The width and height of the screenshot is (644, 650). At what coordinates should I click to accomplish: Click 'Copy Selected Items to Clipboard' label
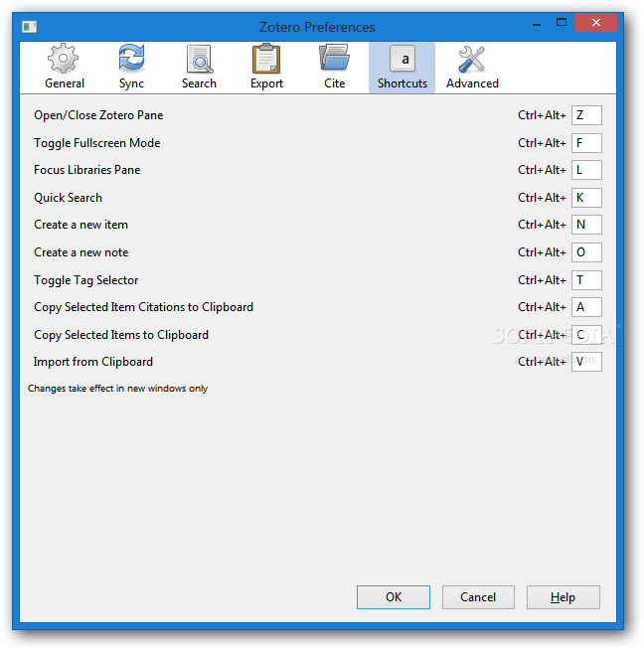click(x=121, y=335)
